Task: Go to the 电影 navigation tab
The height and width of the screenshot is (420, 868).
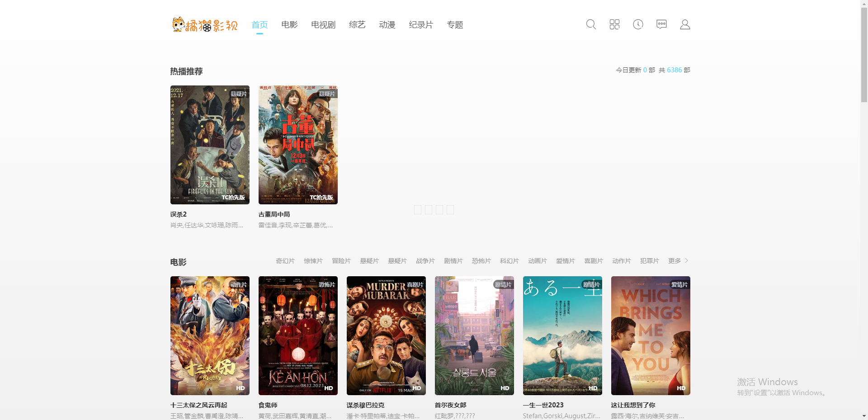Action: coord(289,25)
